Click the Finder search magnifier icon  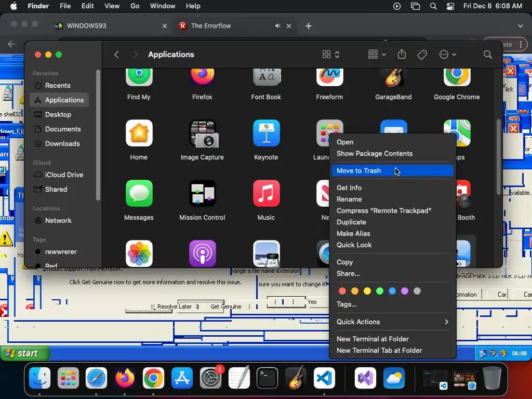pyautogui.click(x=487, y=54)
